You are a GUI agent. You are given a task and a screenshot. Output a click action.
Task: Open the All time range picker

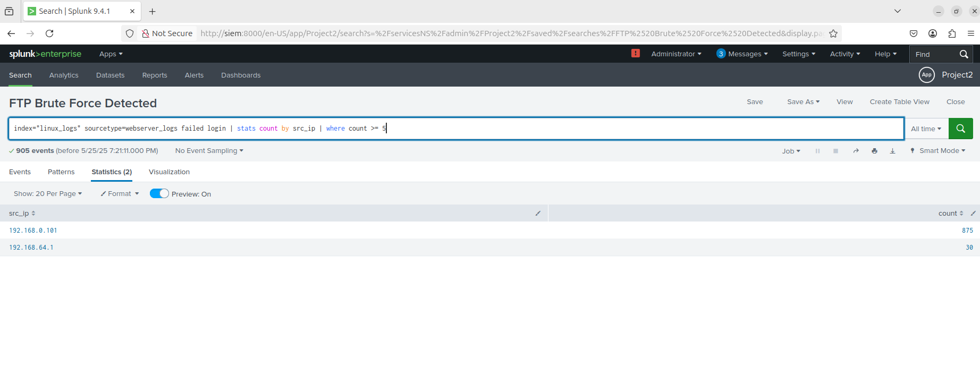[926, 129]
